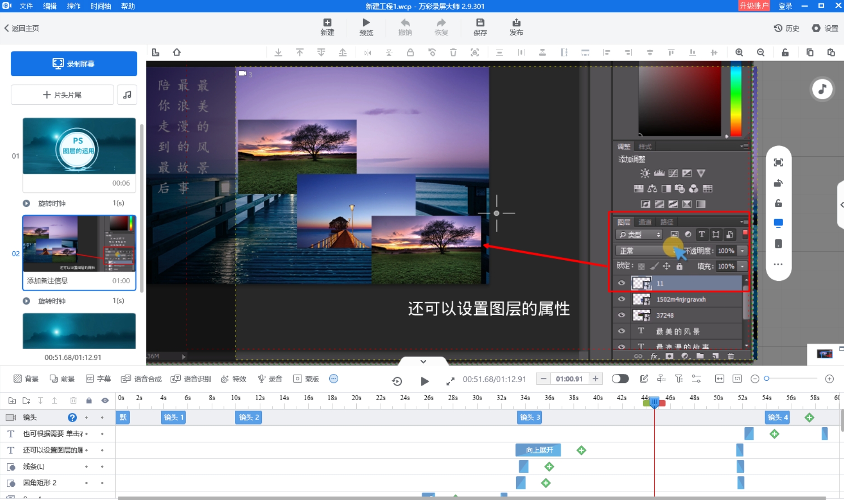844x504 pixels.
Task: Click the 添加备注信息 note field
Action: tap(47, 280)
